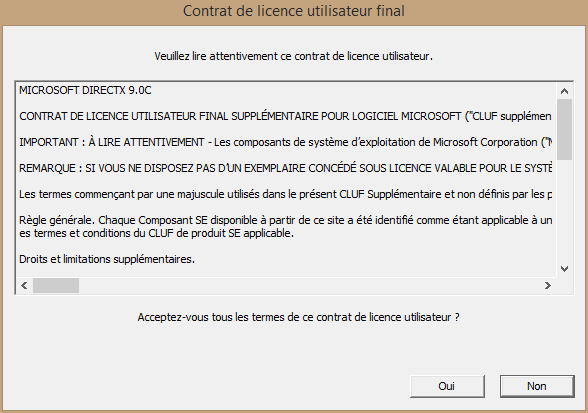Click the 'Règle générale' paragraph text

tap(285, 227)
